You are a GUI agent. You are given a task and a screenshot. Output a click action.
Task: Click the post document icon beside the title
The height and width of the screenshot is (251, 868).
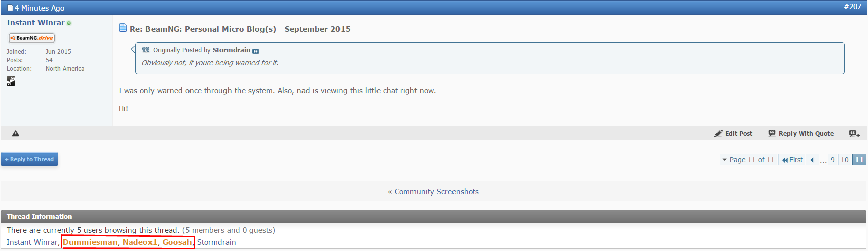click(123, 28)
